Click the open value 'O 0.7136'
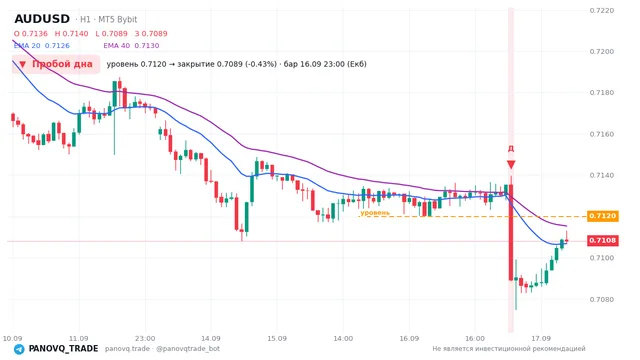 point(31,34)
